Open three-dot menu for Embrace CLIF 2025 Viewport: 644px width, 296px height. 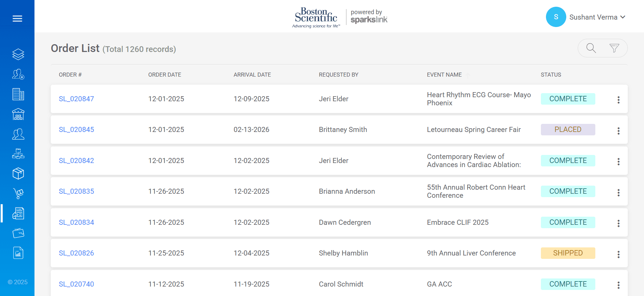[x=618, y=223]
